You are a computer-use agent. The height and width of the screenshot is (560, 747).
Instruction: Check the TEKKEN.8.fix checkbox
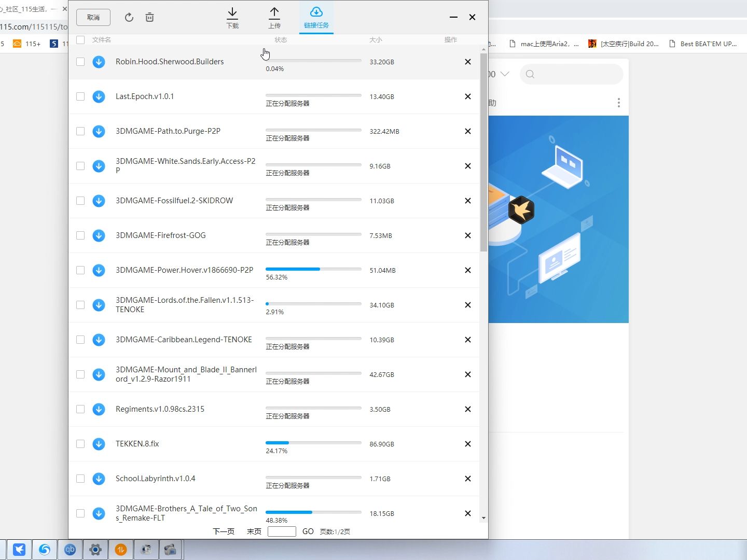tap(80, 444)
